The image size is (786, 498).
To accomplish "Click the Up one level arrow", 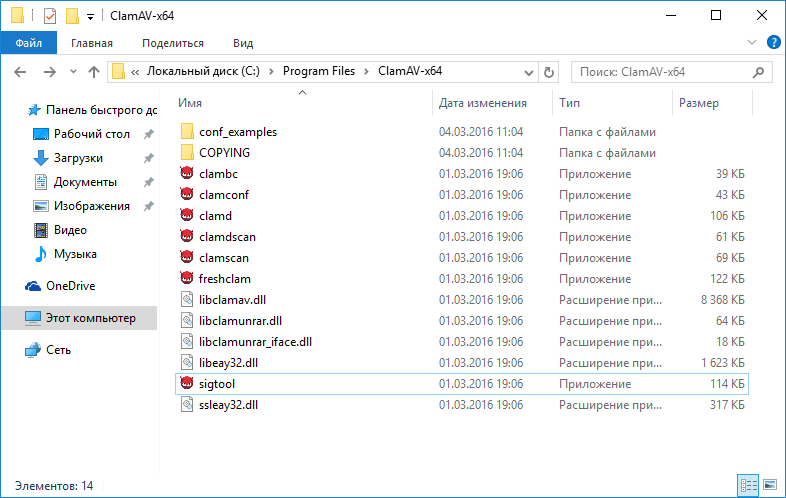I will pyautogui.click(x=94, y=72).
